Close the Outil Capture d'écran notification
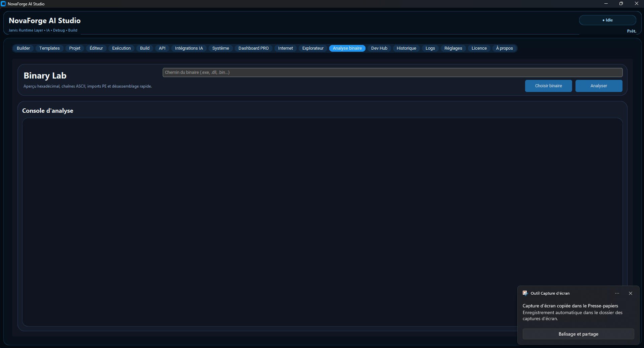This screenshot has width=644, height=348. (631, 293)
